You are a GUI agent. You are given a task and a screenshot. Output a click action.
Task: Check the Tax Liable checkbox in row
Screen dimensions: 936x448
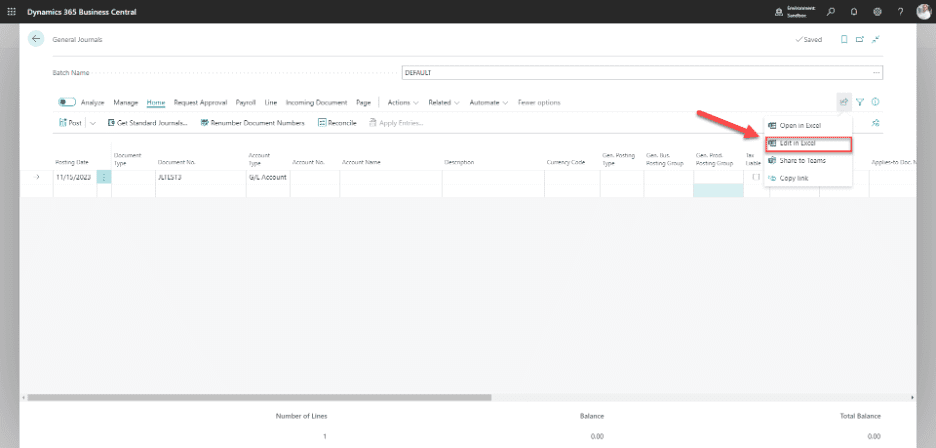755,177
